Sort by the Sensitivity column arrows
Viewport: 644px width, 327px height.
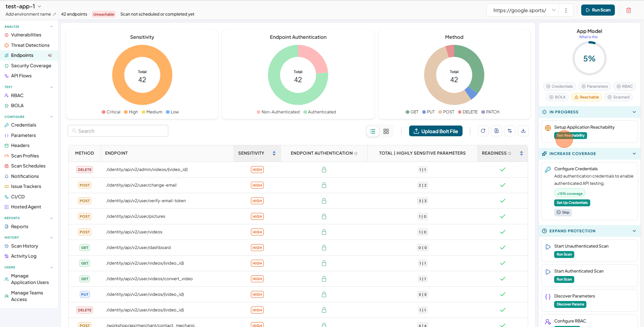274,153
